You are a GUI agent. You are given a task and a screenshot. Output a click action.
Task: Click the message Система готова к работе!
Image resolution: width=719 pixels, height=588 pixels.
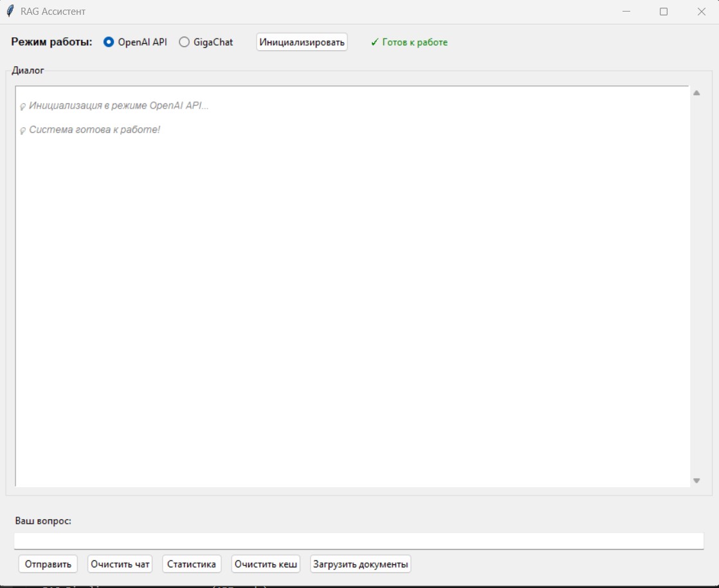pyautogui.click(x=95, y=130)
